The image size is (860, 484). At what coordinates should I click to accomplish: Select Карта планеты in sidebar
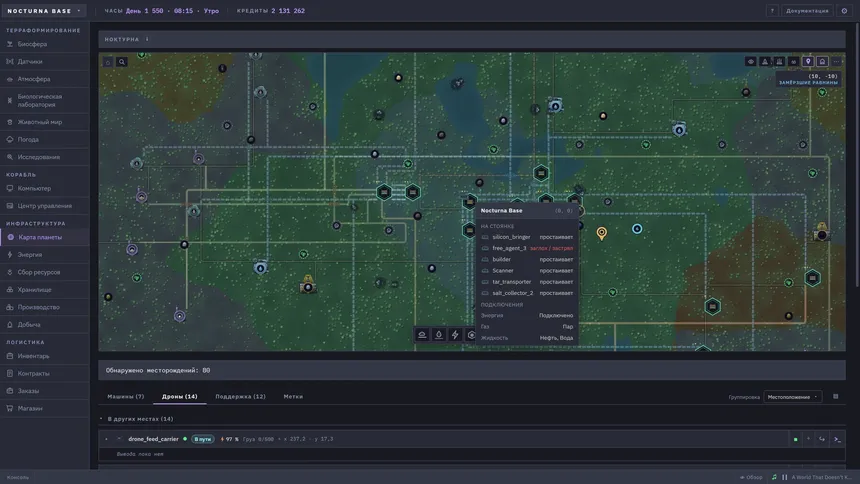pyautogui.click(x=44, y=237)
